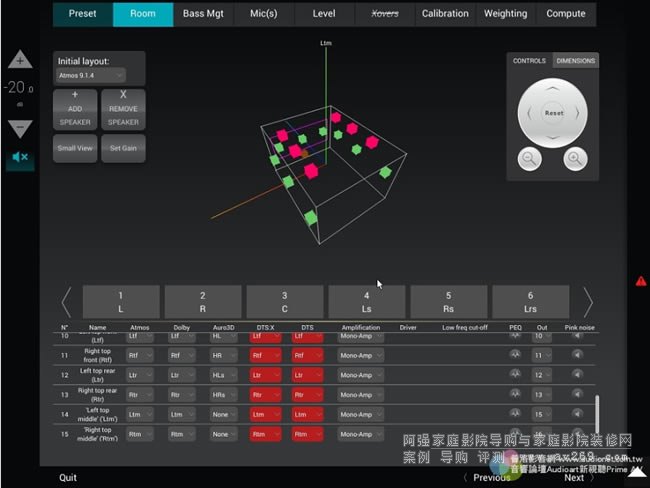Open PEQ for Right top front row
This screenshot has height=488, width=650.
click(516, 354)
